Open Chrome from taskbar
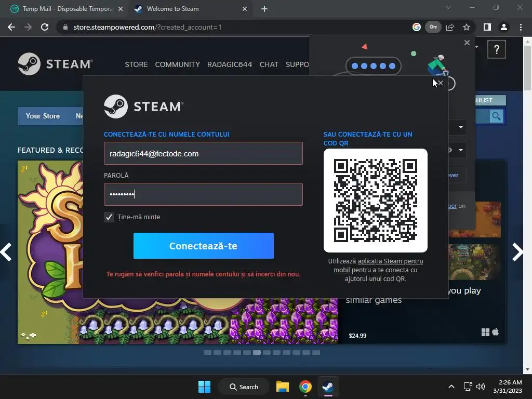The image size is (532, 399). (x=305, y=387)
